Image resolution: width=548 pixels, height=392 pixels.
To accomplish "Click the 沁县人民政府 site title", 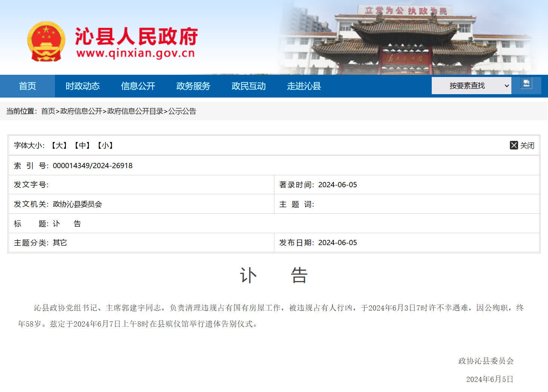I will click(x=136, y=37).
